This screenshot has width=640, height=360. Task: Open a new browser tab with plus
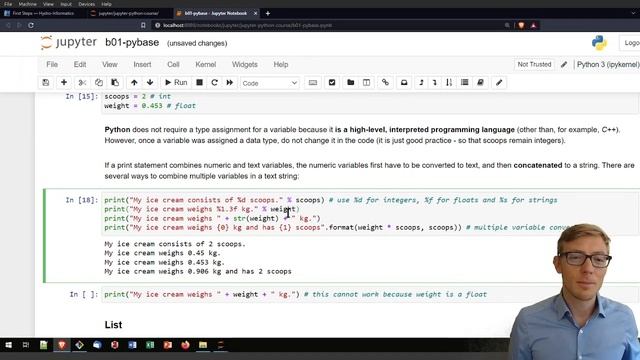268,13
